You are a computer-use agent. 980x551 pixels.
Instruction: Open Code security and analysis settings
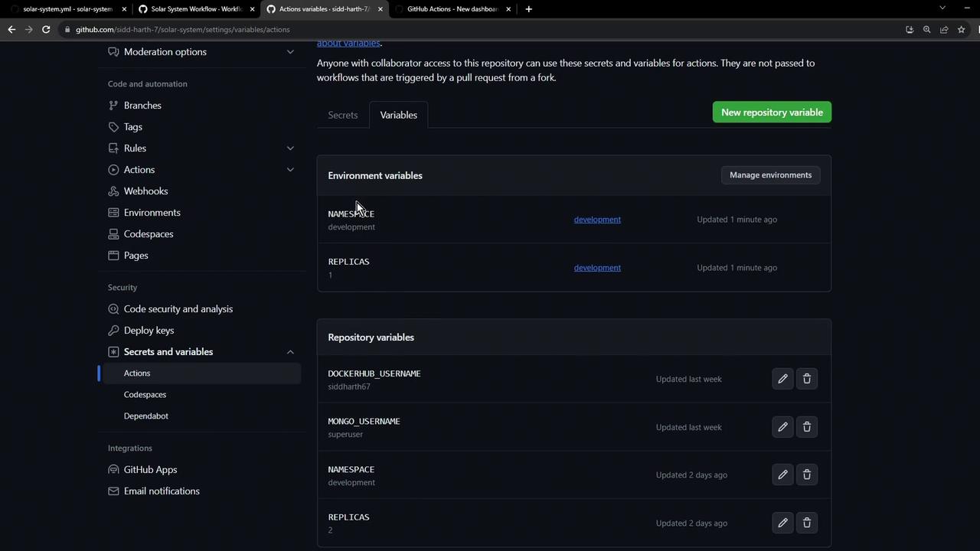(178, 309)
